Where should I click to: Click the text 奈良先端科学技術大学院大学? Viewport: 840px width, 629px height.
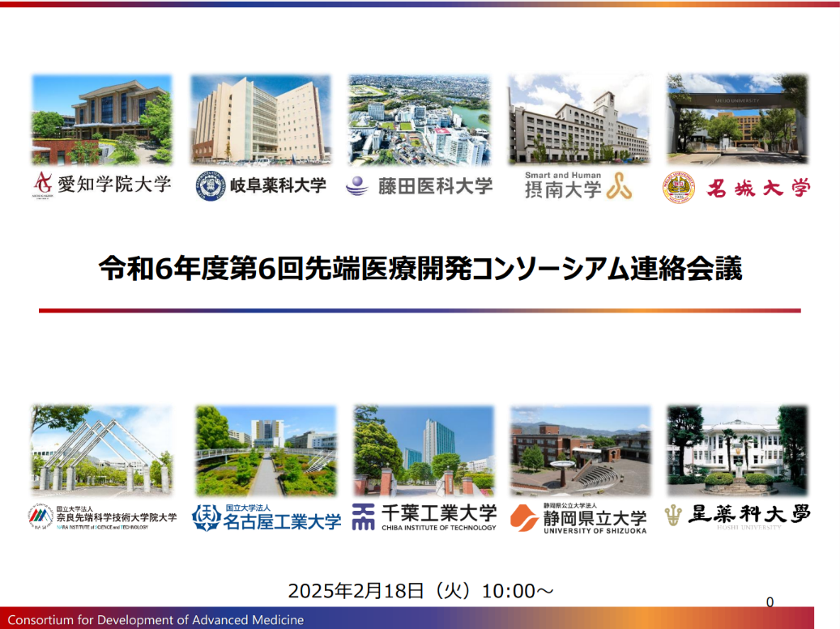(x=117, y=517)
